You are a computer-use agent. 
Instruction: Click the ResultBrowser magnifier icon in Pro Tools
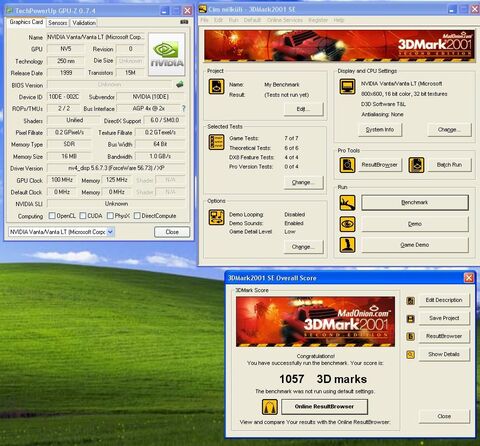(347, 165)
